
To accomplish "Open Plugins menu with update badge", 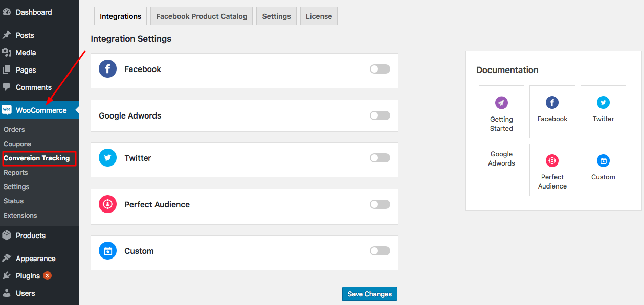I will coord(28,276).
